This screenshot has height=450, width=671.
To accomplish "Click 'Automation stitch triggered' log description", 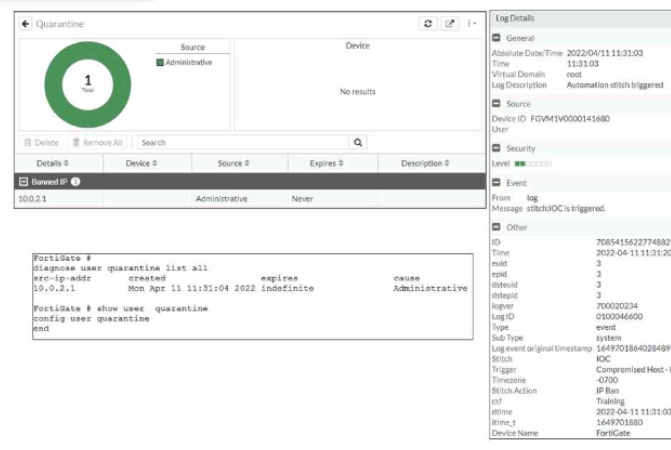I will pos(615,85).
